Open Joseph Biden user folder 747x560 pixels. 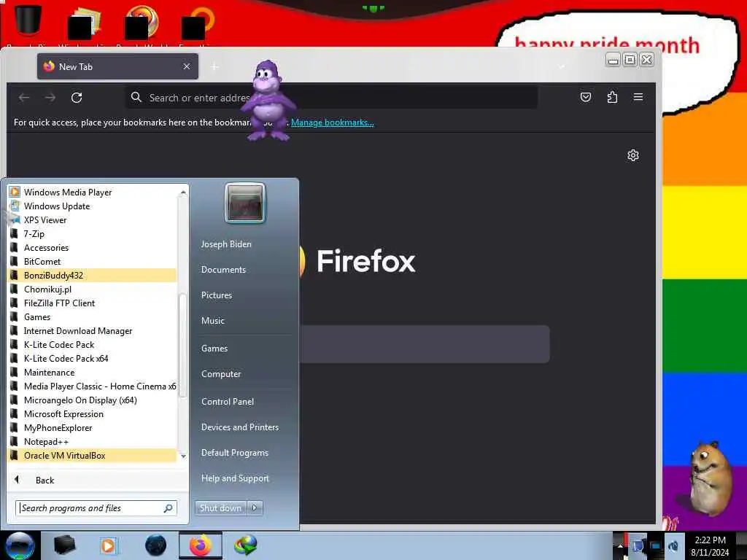pyautogui.click(x=226, y=244)
